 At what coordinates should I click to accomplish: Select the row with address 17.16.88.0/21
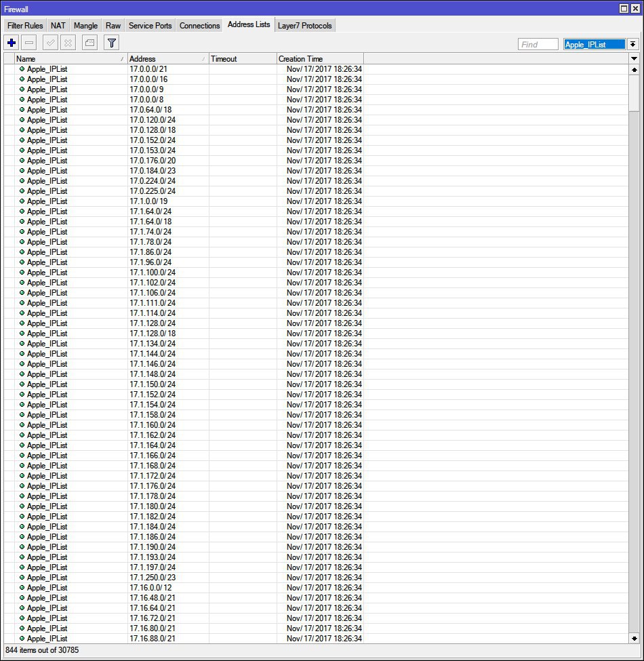coord(316,638)
